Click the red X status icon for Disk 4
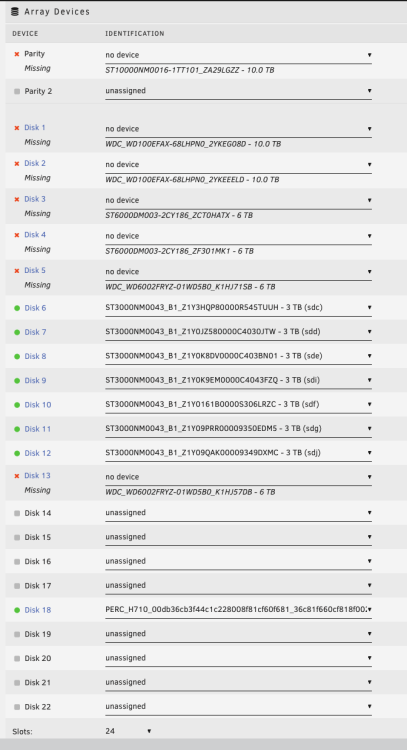Screen dimensions: 407x750 (x=17, y=235)
